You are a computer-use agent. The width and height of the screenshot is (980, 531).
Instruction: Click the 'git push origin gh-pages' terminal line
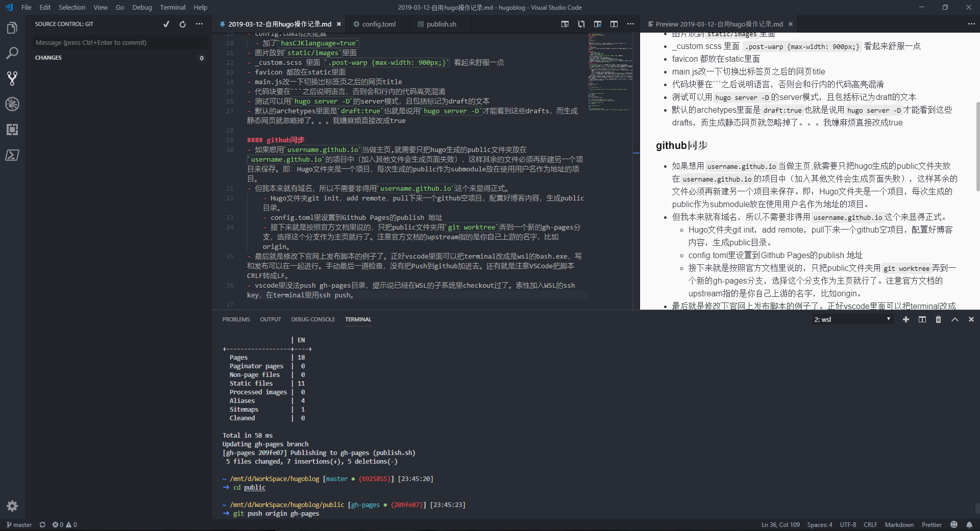point(276,514)
